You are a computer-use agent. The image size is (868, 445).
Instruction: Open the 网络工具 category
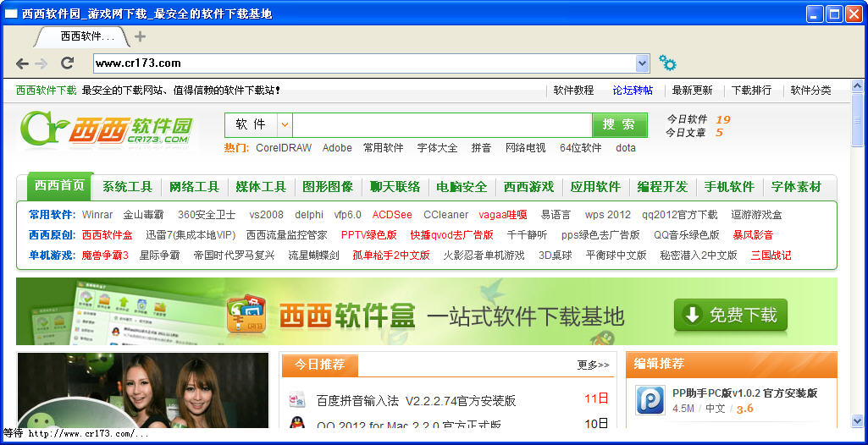(194, 188)
